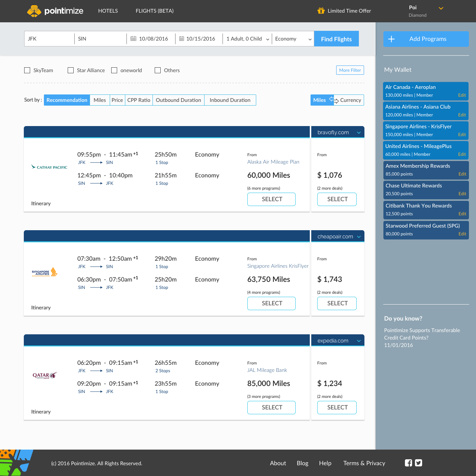
Task: Select the 85,000 Miles Qatar offer
Action: click(x=271, y=408)
